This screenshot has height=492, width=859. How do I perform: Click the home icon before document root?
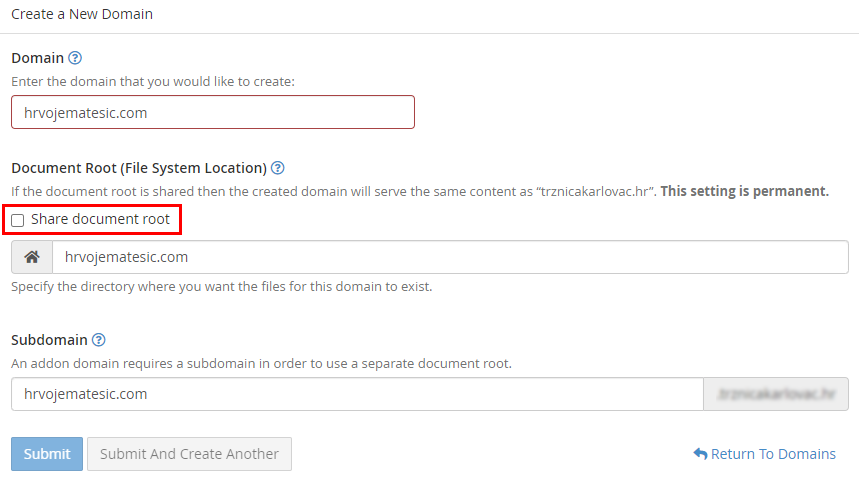coord(32,257)
